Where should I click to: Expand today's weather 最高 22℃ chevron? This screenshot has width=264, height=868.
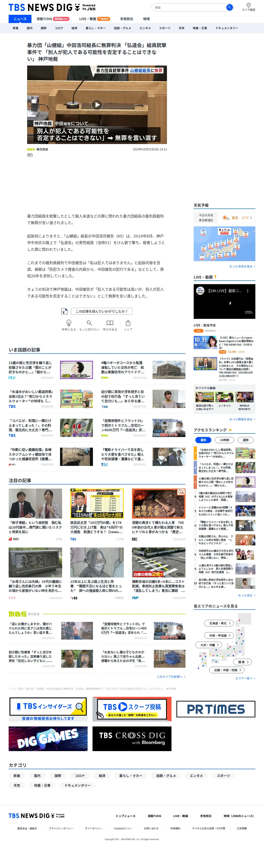point(251,218)
